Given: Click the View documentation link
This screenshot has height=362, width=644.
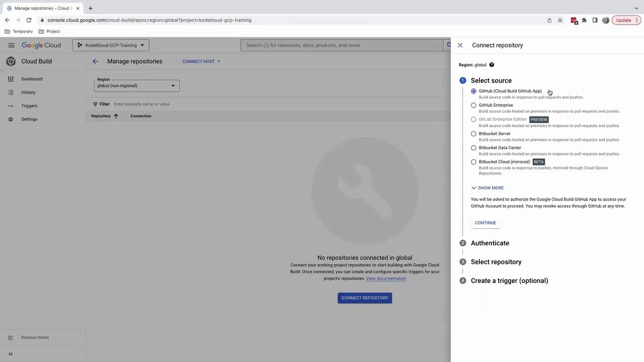Looking at the screenshot, I should coord(386,279).
